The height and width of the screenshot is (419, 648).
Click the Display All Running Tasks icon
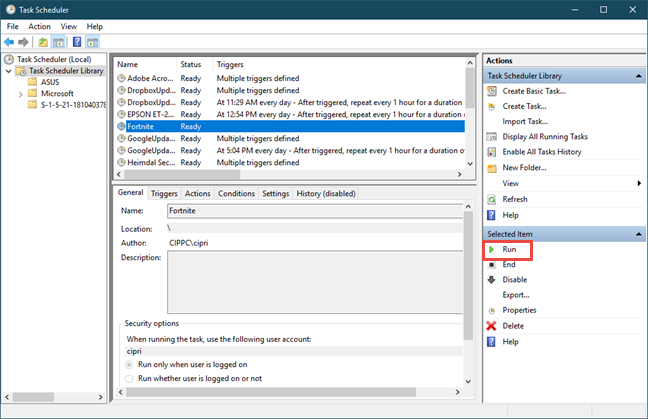(491, 137)
